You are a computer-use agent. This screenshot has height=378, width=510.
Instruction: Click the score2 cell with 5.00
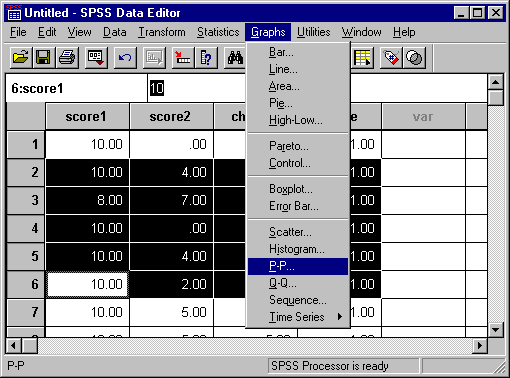[x=171, y=312]
